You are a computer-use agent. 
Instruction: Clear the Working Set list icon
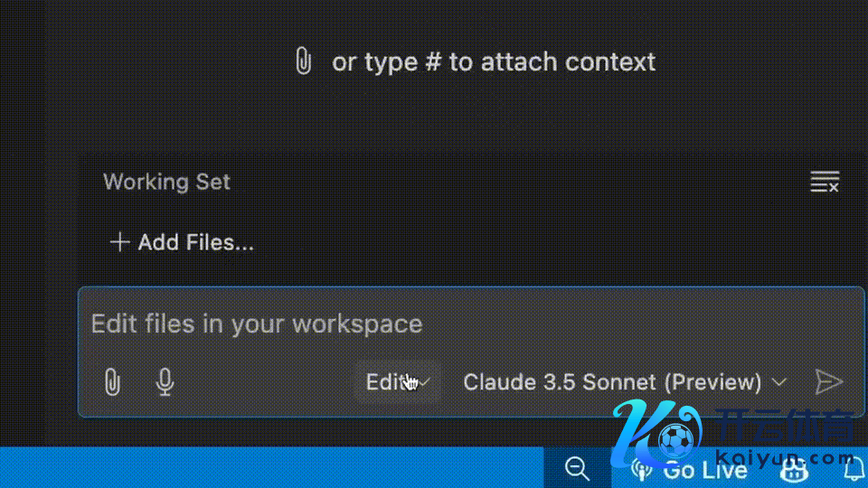click(825, 182)
